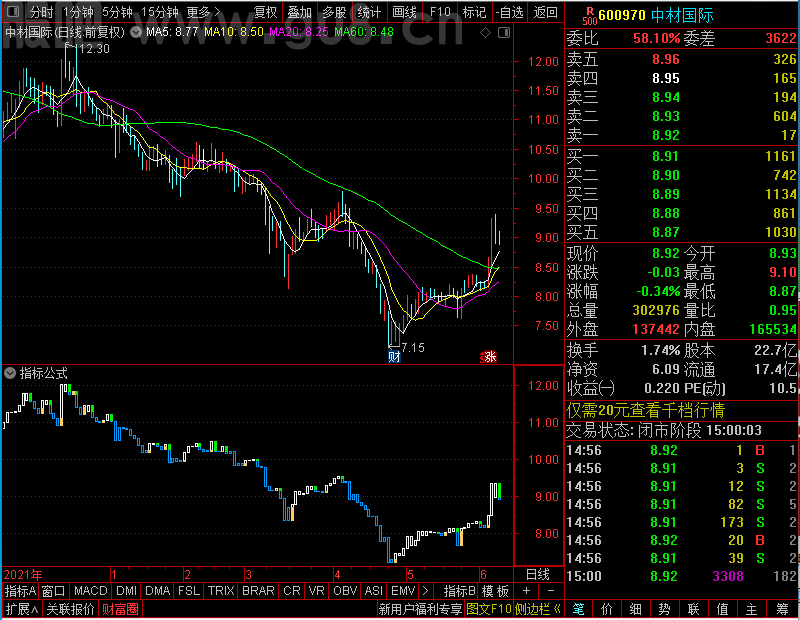The width and height of the screenshot is (800, 620).
Task: Click 卖五 price 8.96
Action: coord(666,59)
